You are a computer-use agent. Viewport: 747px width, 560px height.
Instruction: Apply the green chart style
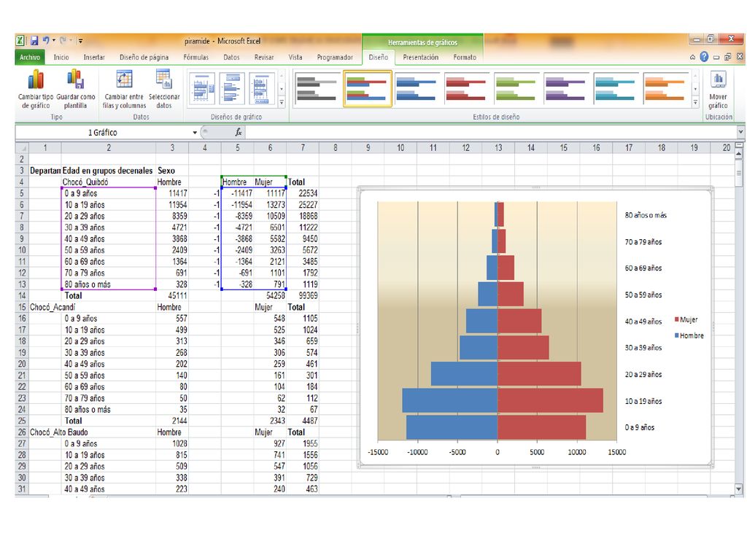[516, 88]
